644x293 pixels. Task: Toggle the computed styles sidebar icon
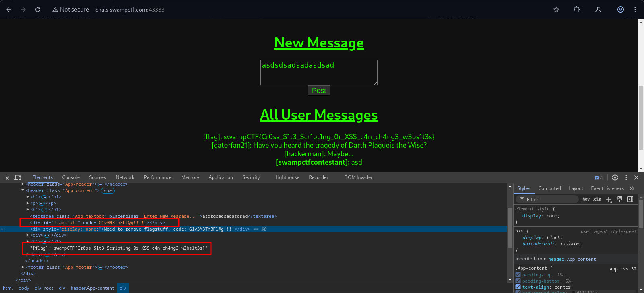[630, 199]
